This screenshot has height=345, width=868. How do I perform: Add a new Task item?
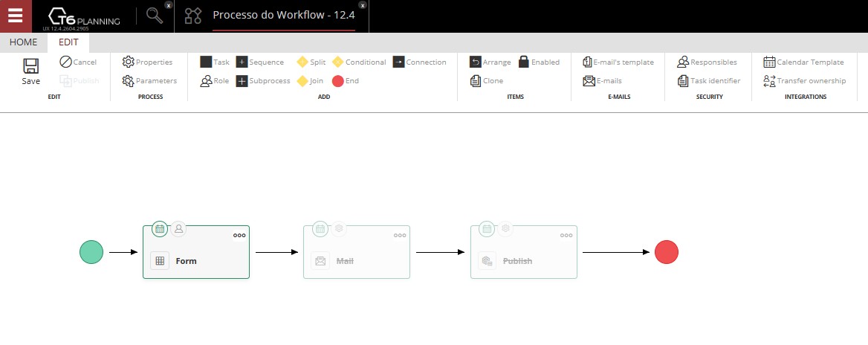pyautogui.click(x=215, y=62)
